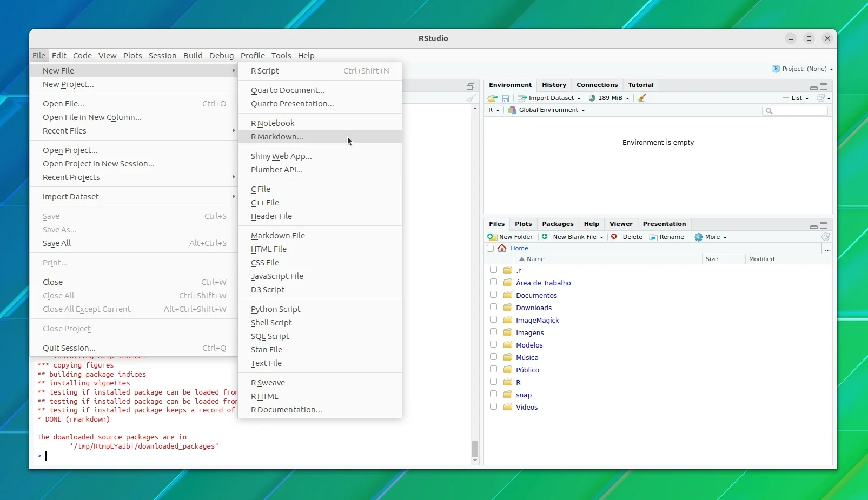Click the Rename file icon
868x500 pixels.
point(653,237)
